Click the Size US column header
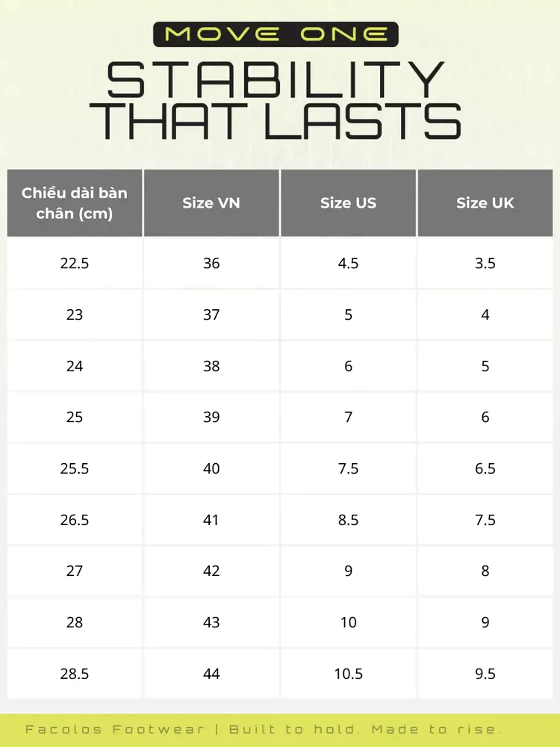This screenshot has height=747, width=560. click(348, 203)
